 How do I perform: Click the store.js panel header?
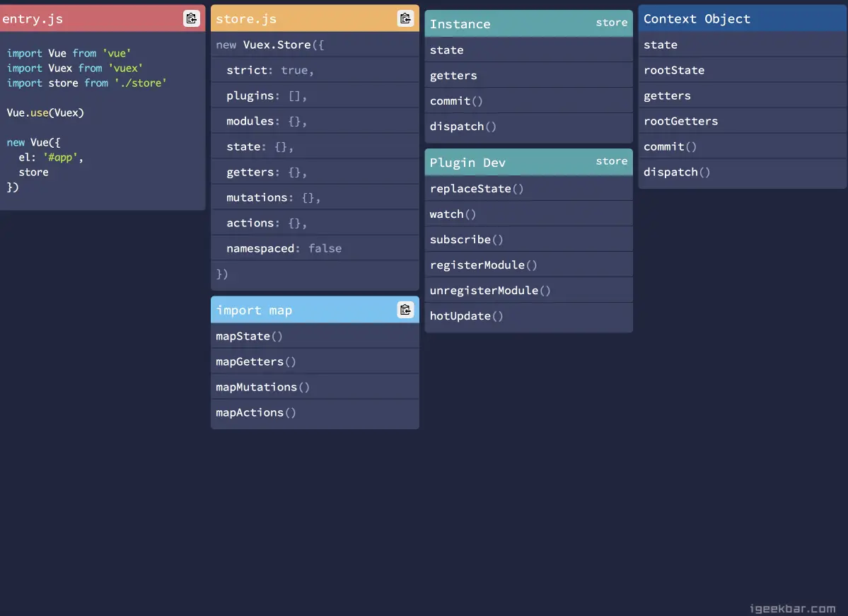point(315,18)
